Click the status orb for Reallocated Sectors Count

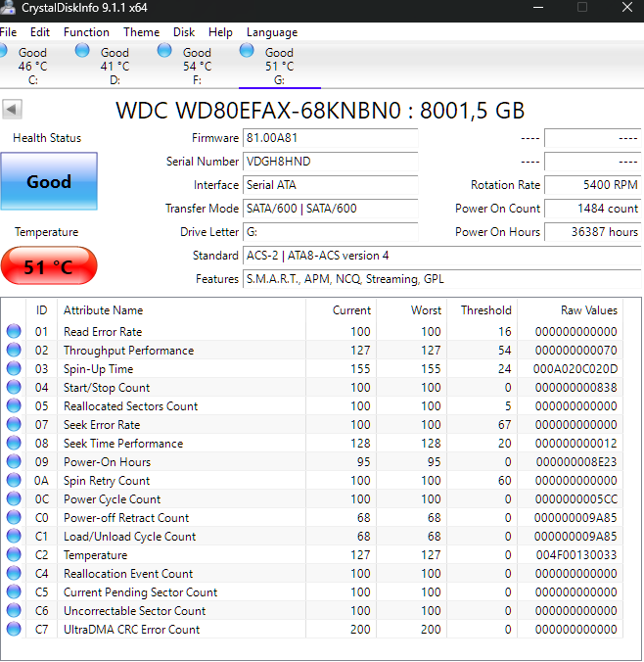point(14,405)
